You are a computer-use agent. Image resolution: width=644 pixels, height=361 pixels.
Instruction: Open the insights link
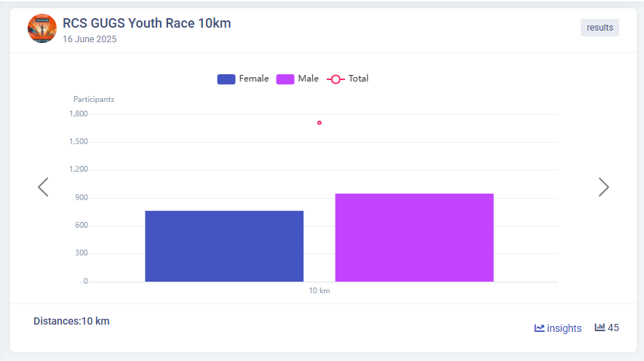click(557, 328)
